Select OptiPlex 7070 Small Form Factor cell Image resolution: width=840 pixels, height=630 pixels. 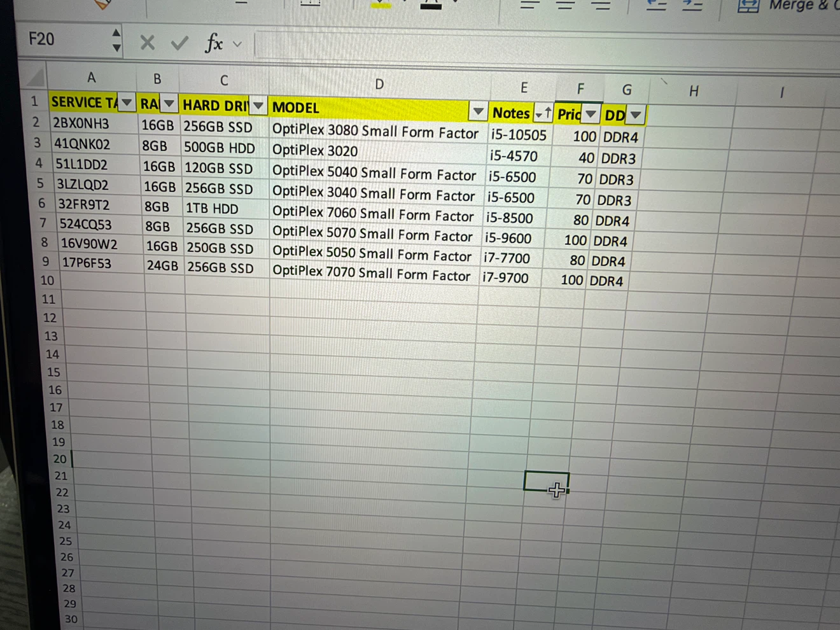(374, 274)
